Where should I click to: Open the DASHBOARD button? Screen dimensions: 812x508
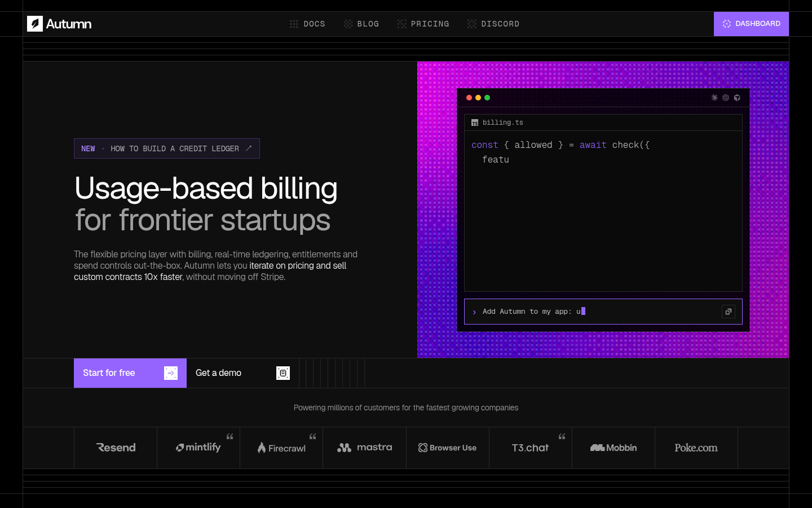[x=751, y=24]
